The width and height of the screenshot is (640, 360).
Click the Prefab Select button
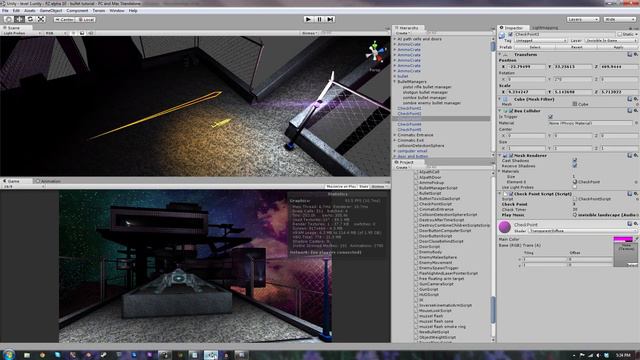coord(535,47)
